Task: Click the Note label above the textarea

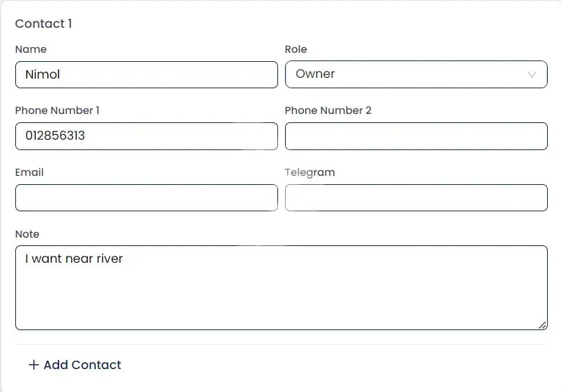Action: click(x=27, y=234)
